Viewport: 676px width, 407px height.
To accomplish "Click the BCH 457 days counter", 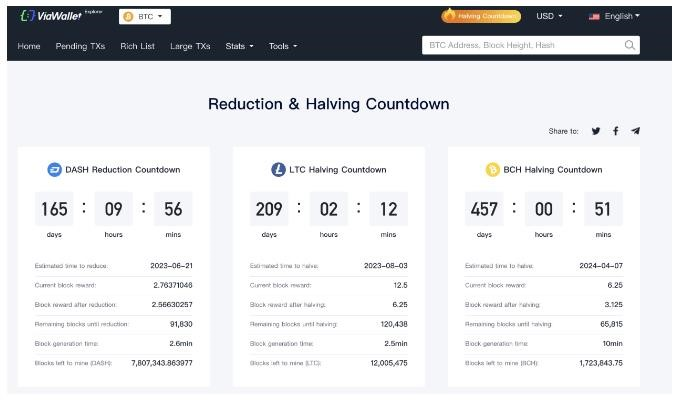I will (484, 209).
